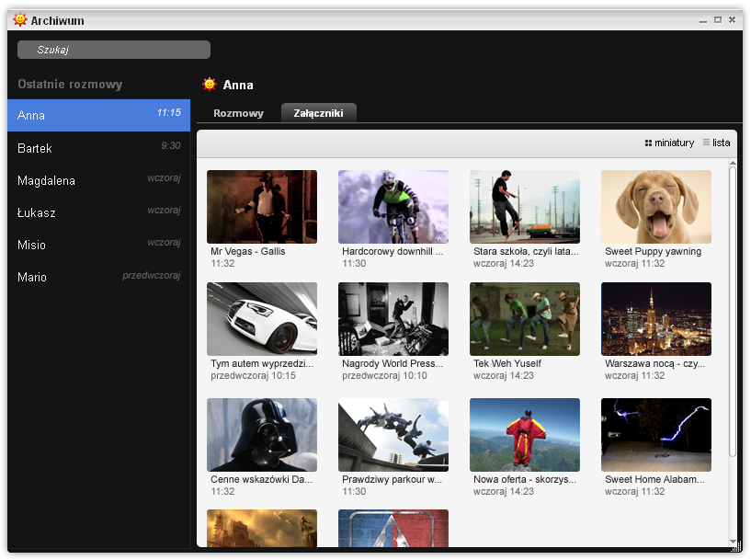The height and width of the screenshot is (560, 751).
Task: Click the 'Stara szkoła, czyli lata...' title
Action: coord(526,252)
